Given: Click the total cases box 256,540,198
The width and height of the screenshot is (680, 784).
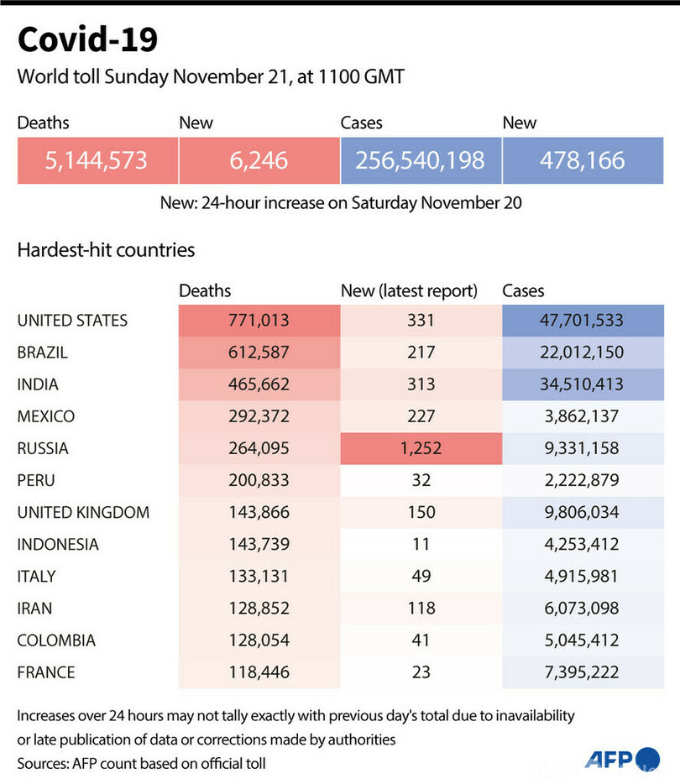Looking at the screenshot, I should point(421,159).
